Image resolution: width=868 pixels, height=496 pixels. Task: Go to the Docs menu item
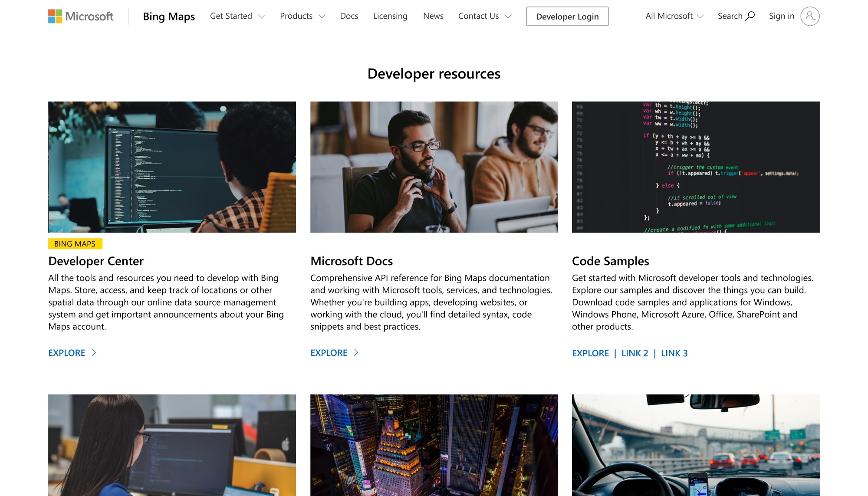349,16
